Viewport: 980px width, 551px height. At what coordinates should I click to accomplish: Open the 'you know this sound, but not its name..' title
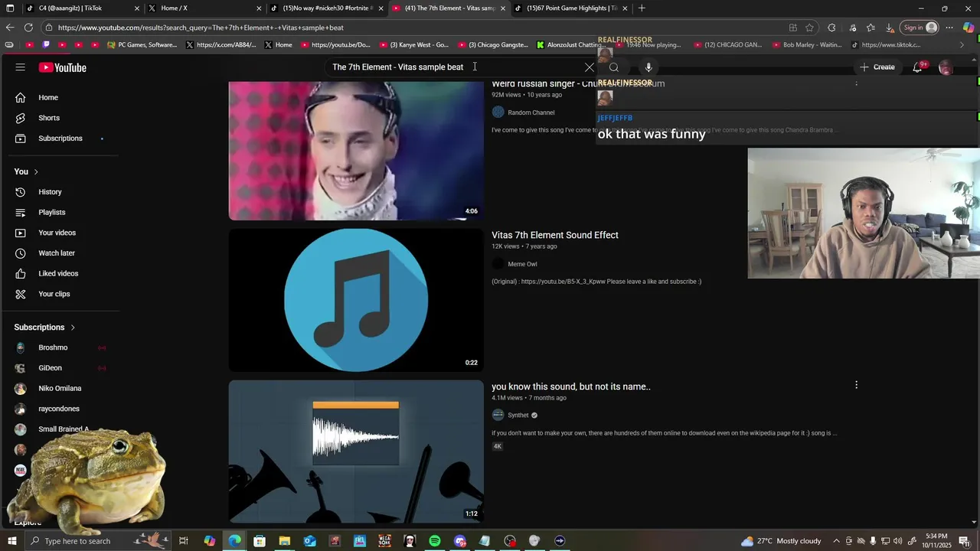click(571, 386)
